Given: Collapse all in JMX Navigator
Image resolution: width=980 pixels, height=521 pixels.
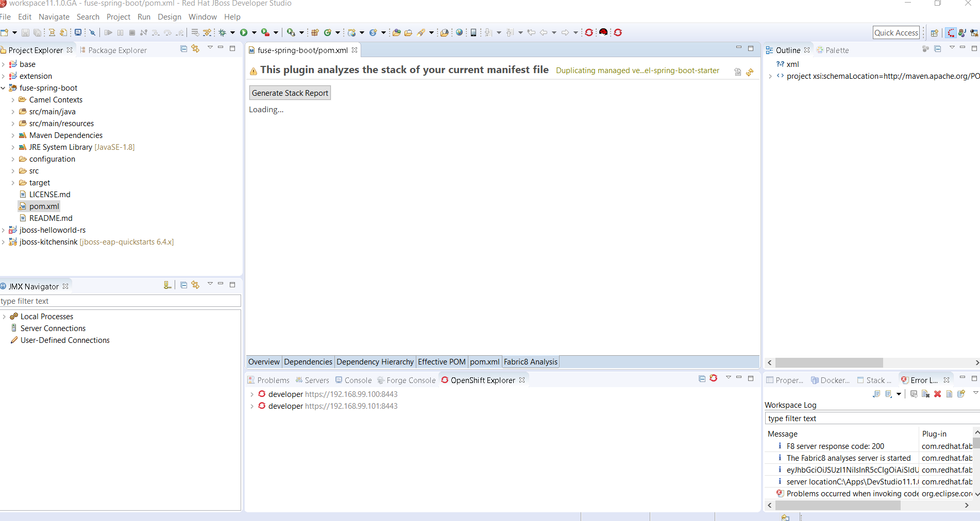Looking at the screenshot, I should coord(184,285).
